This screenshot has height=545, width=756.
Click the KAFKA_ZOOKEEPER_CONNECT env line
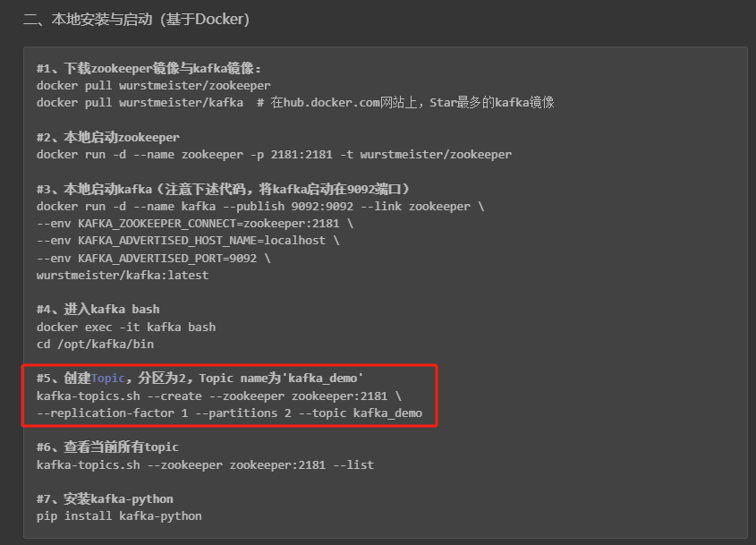[x=194, y=224]
